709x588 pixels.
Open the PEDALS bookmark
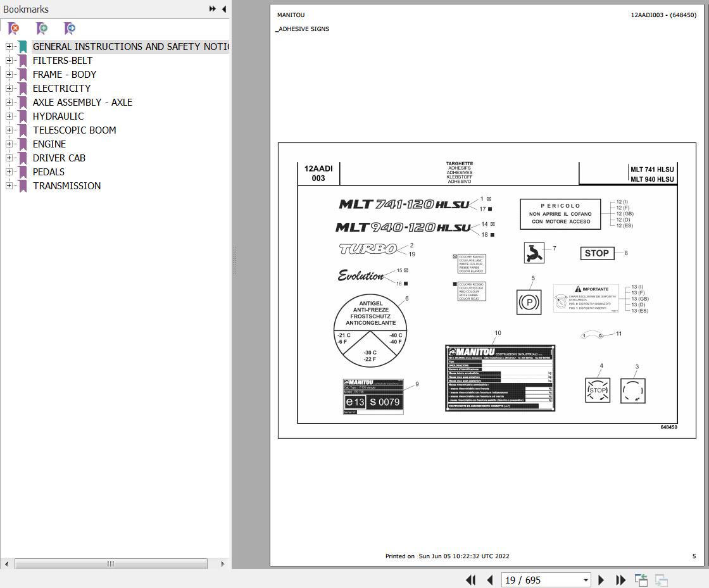(x=48, y=172)
